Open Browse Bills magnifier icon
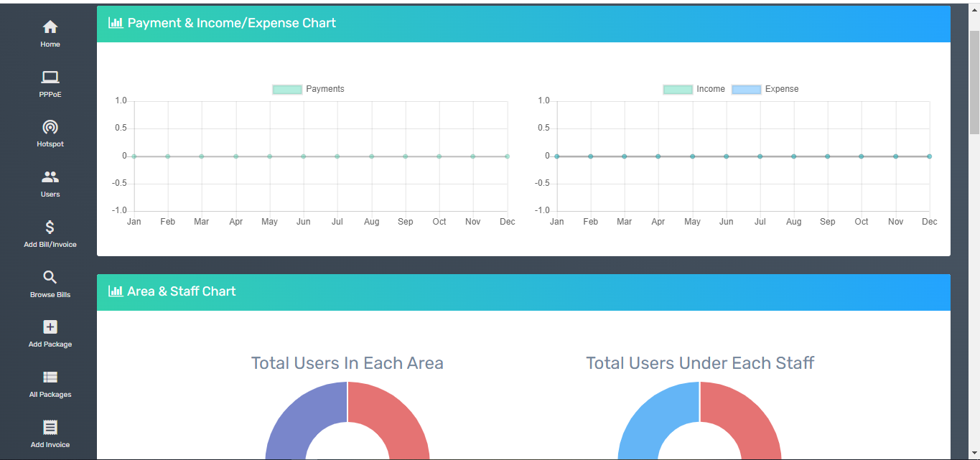Screen dimensions: 980x460 click(x=50, y=278)
